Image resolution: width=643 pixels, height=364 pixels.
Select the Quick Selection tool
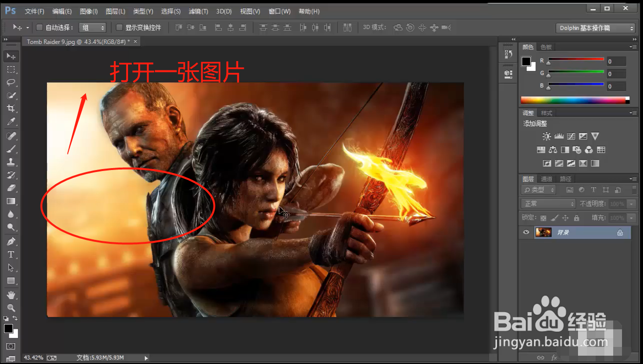11,95
